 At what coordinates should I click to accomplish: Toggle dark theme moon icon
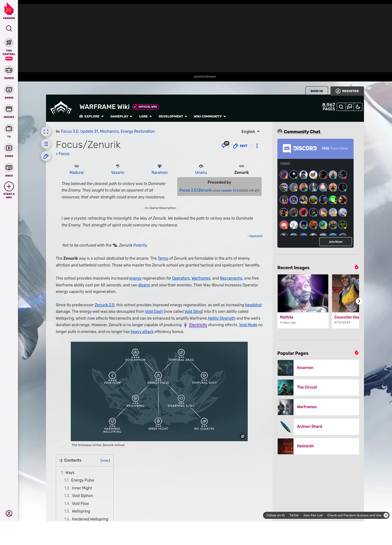pyautogui.click(x=358, y=107)
